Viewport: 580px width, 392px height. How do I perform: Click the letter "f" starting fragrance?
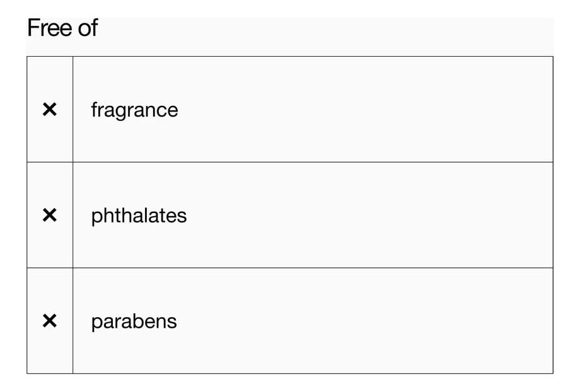pos(94,109)
